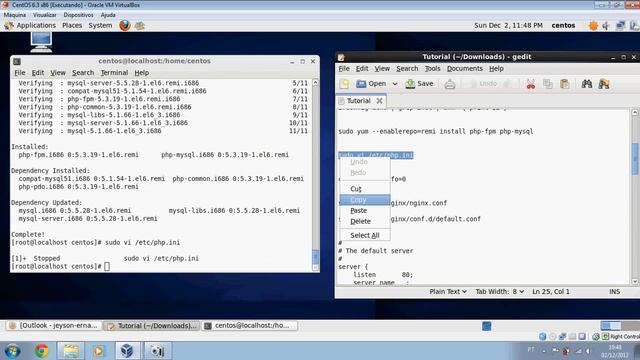Click the Undo toolbar button in gedit

(x=483, y=84)
